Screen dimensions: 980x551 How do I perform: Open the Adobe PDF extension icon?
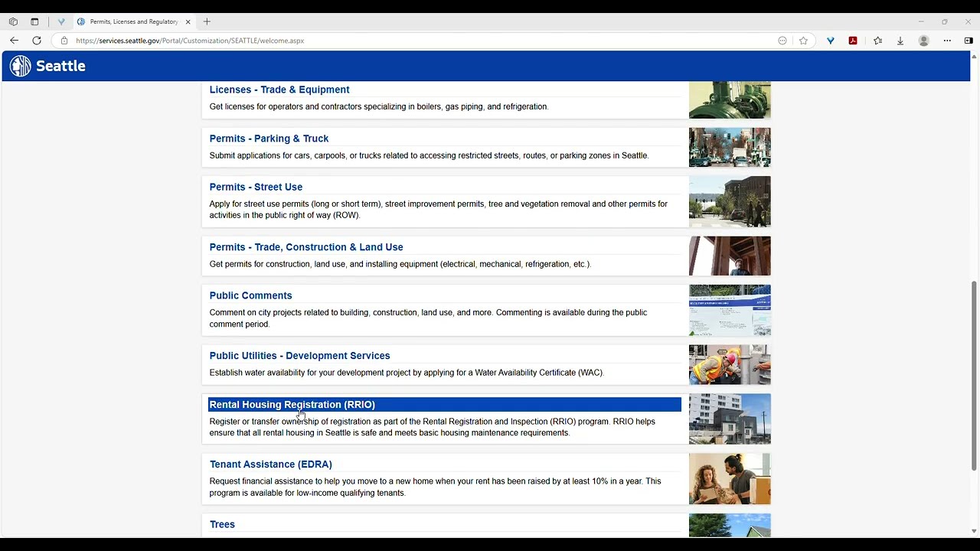point(853,41)
